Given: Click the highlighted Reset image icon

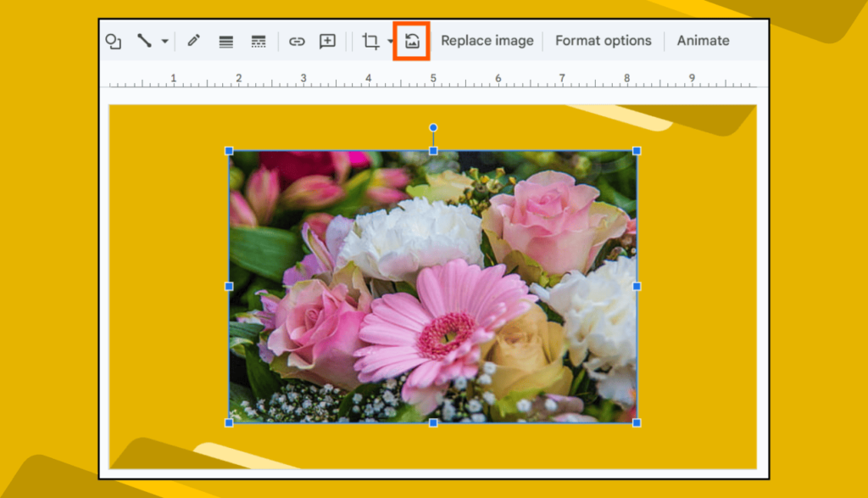Looking at the screenshot, I should point(413,41).
